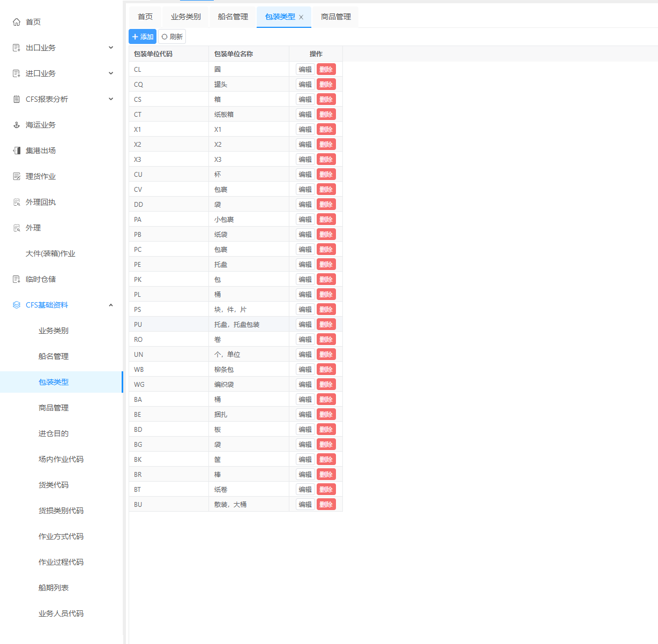Click the CFS报表分析 clipboard icon
This screenshot has width=658, height=644.
(17, 99)
